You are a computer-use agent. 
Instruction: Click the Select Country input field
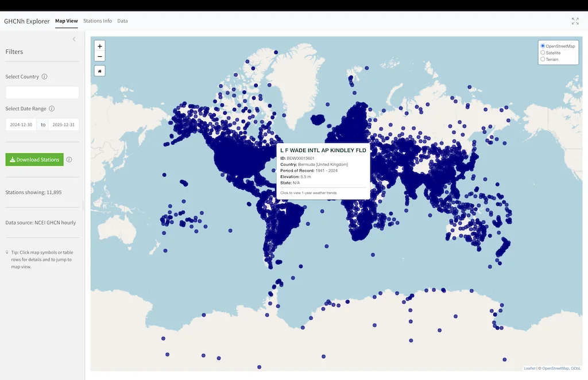point(41,92)
